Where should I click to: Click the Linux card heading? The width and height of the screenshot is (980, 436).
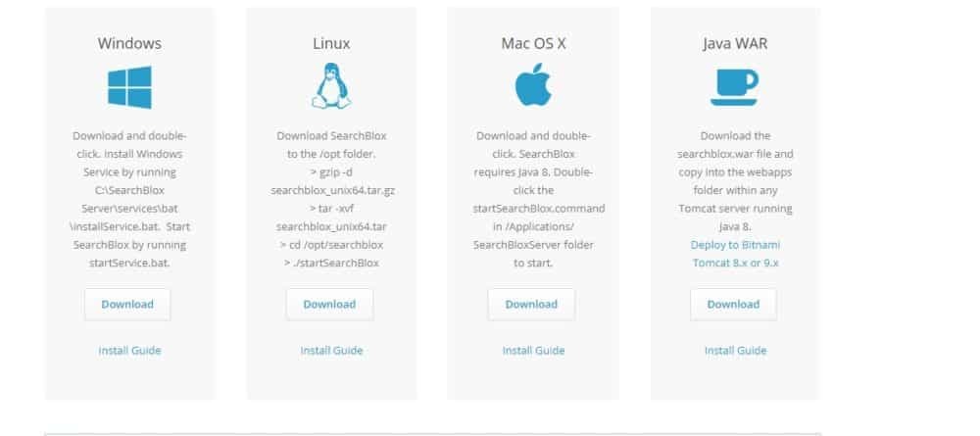click(x=330, y=43)
